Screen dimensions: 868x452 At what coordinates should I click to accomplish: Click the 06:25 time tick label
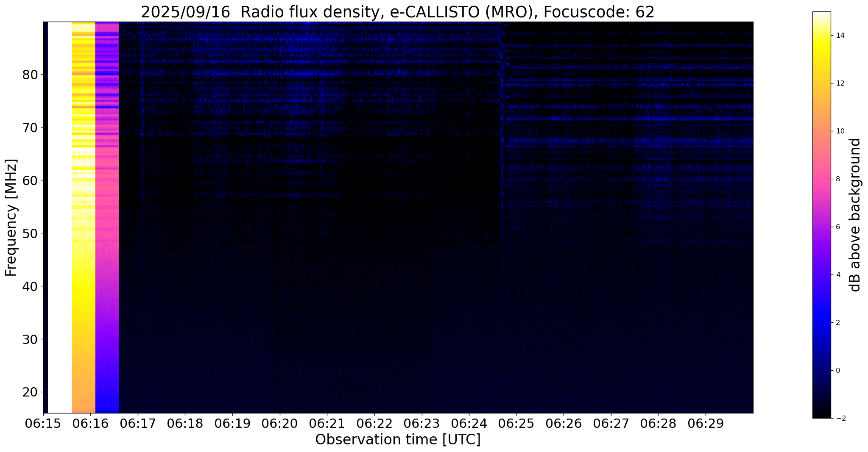tap(516, 424)
